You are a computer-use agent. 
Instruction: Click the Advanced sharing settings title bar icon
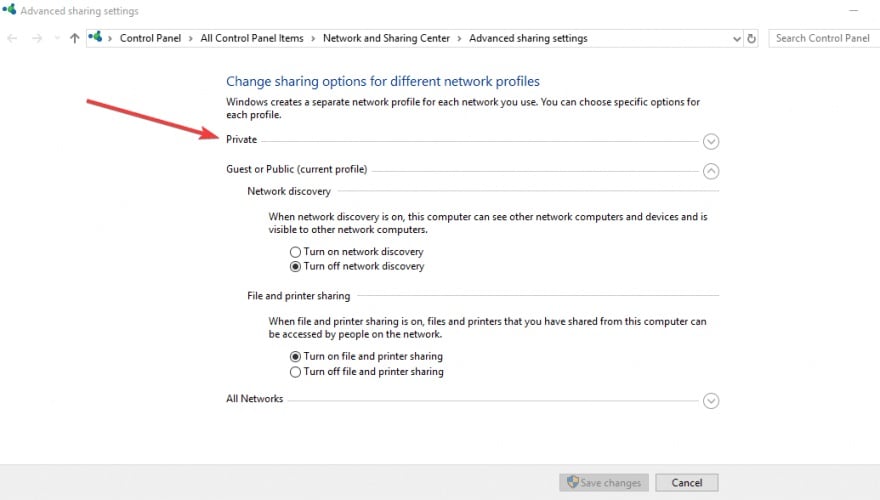9,10
